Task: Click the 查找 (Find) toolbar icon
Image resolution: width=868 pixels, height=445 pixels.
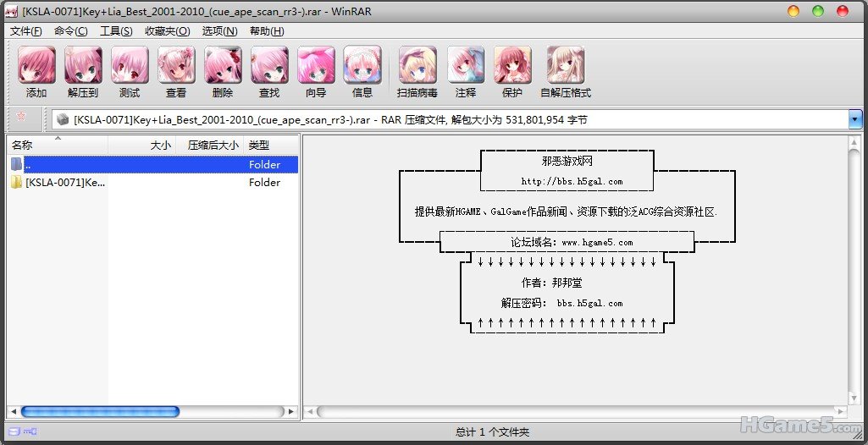Action: pyautogui.click(x=269, y=65)
